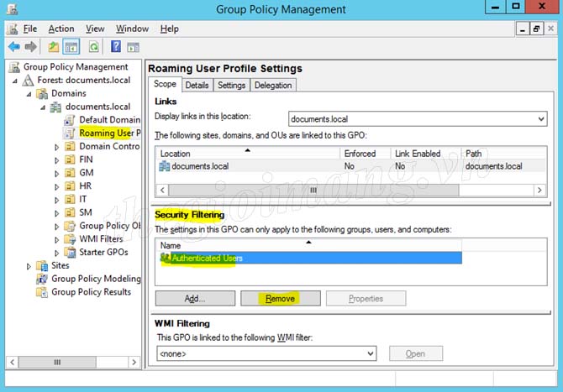
Task: Click the documents.local domain icon in Links list
Action: point(165,166)
